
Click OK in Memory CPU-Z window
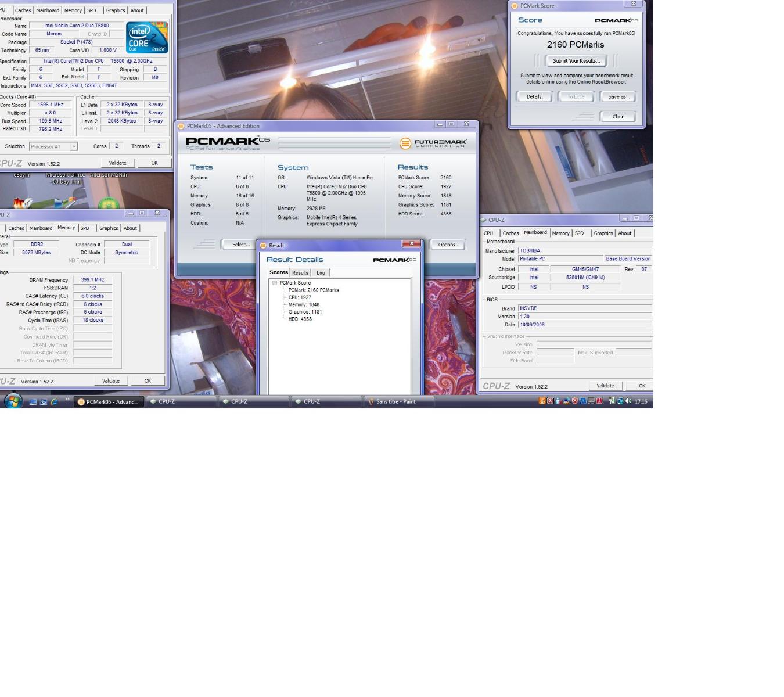(x=148, y=381)
